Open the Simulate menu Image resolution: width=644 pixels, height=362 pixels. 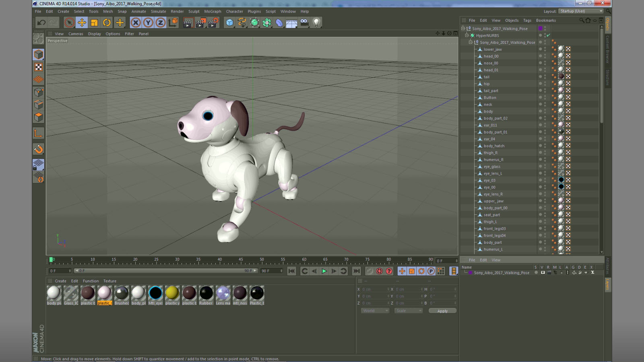[x=158, y=11]
